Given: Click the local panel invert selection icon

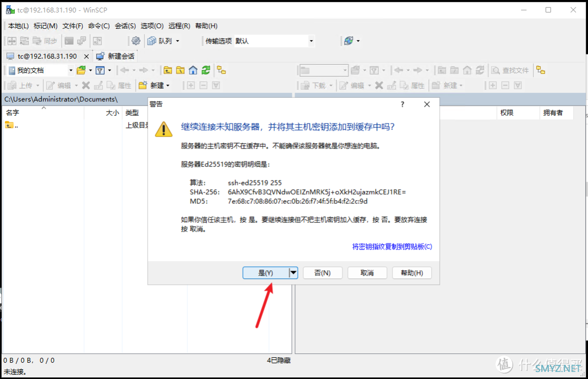Looking at the screenshot, I should [216, 85].
